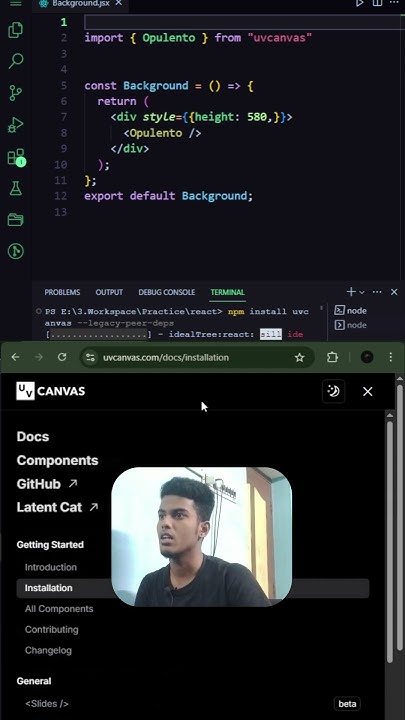Open the Chrome three-dot menu

(x=390, y=357)
